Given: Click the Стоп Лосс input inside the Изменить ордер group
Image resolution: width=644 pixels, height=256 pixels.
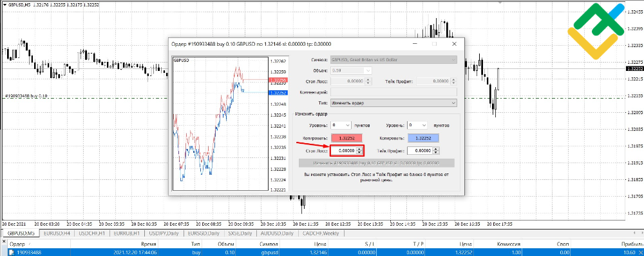Looking at the screenshot, I should tap(343, 151).
